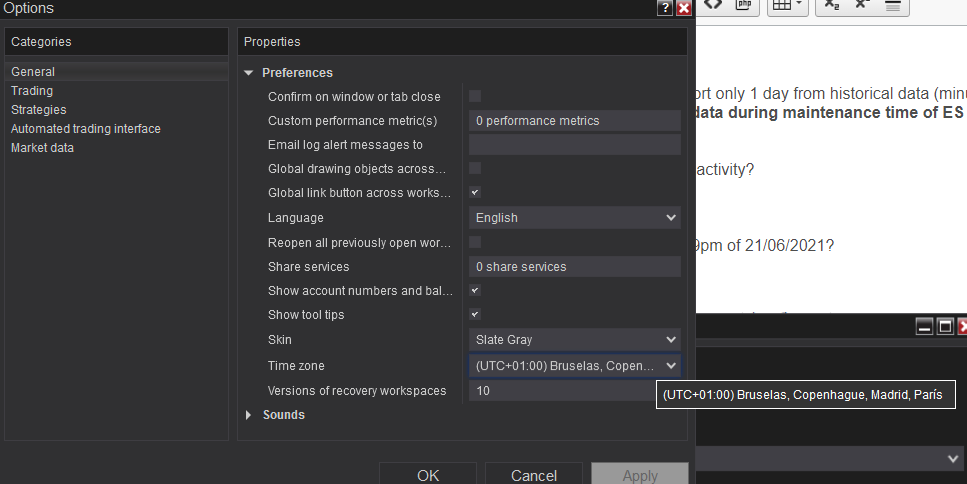The width and height of the screenshot is (967, 484).
Task: Open the Skin dropdown showing Slate Gray
Action: tap(574, 340)
